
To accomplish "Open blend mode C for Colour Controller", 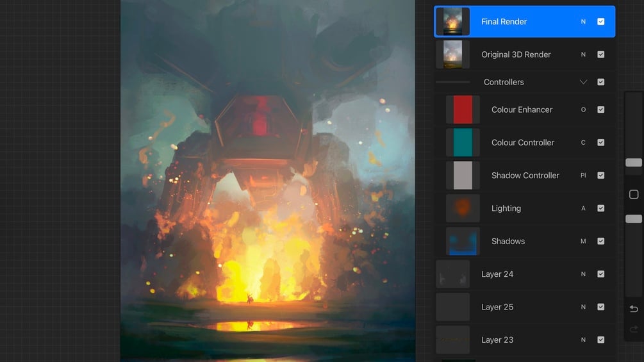I will [x=583, y=142].
